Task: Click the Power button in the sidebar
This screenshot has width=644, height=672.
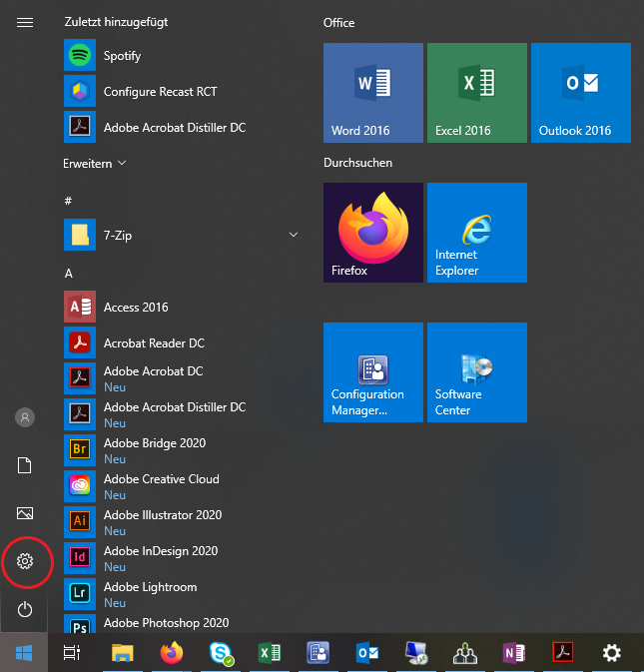Action: pos(25,609)
